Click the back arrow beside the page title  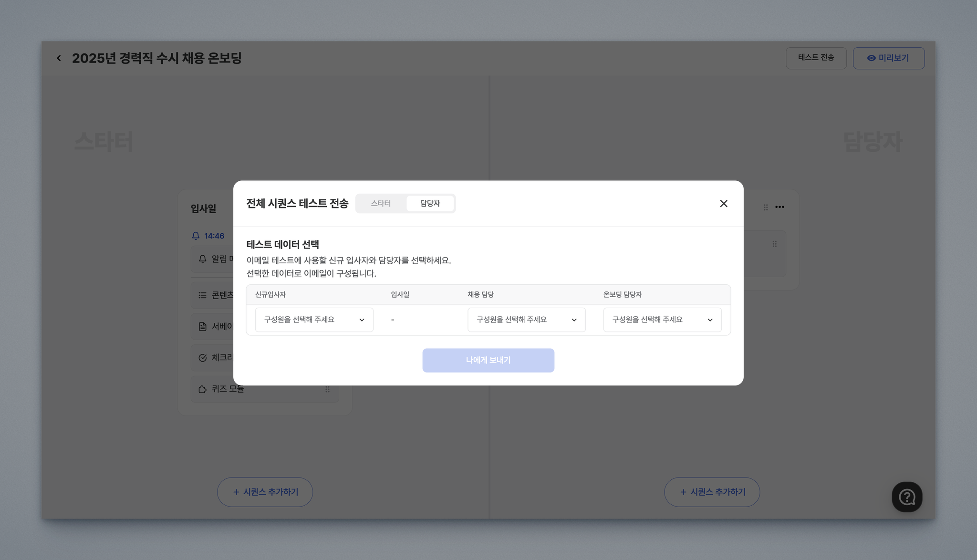[x=59, y=58]
